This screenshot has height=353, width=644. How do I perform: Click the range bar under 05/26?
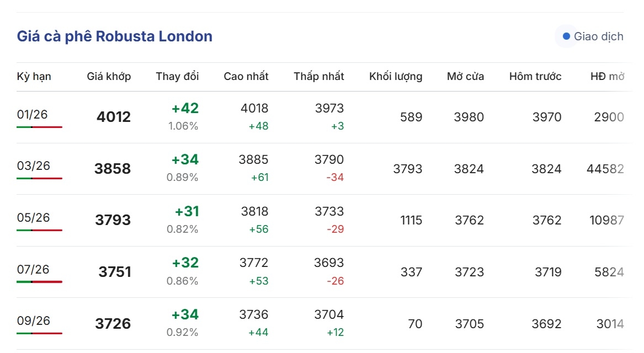pos(39,230)
